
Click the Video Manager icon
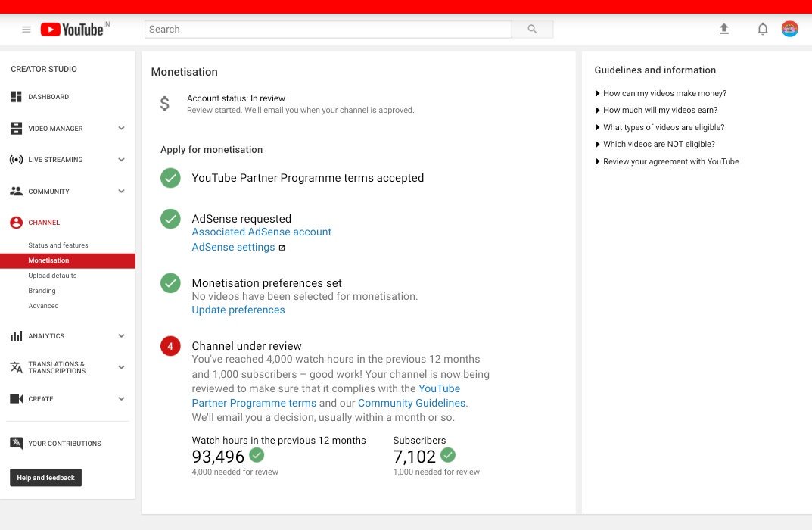17,129
